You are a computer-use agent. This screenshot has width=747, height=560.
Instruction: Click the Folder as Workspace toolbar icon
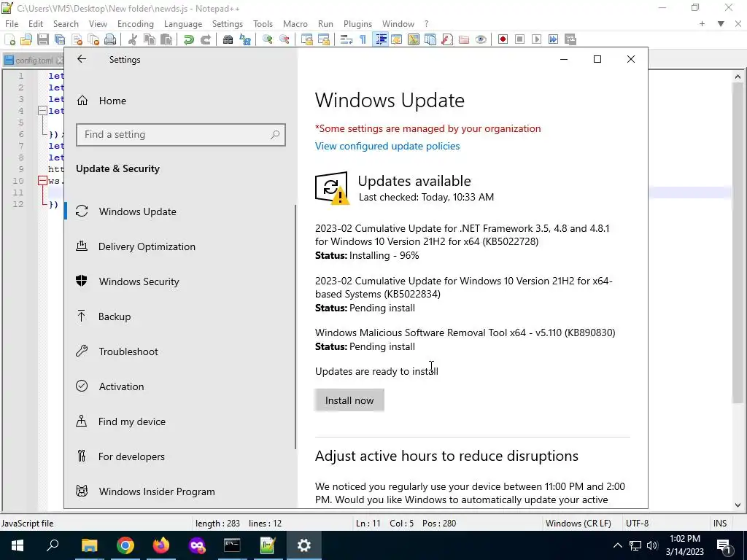(463, 39)
